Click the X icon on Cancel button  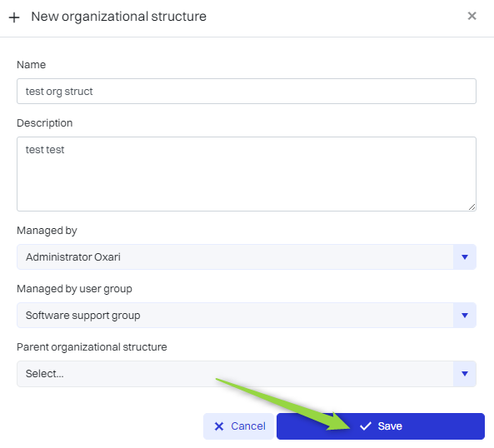click(219, 426)
